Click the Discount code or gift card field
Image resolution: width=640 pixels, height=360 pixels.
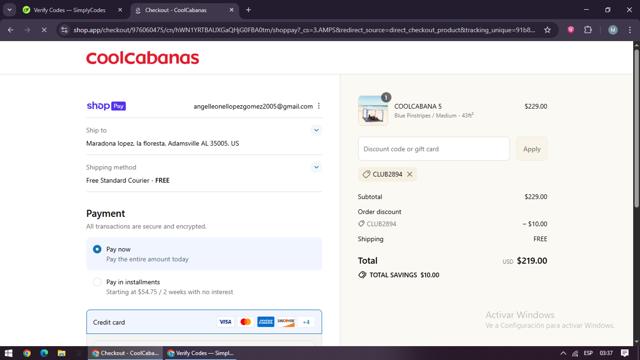434,149
